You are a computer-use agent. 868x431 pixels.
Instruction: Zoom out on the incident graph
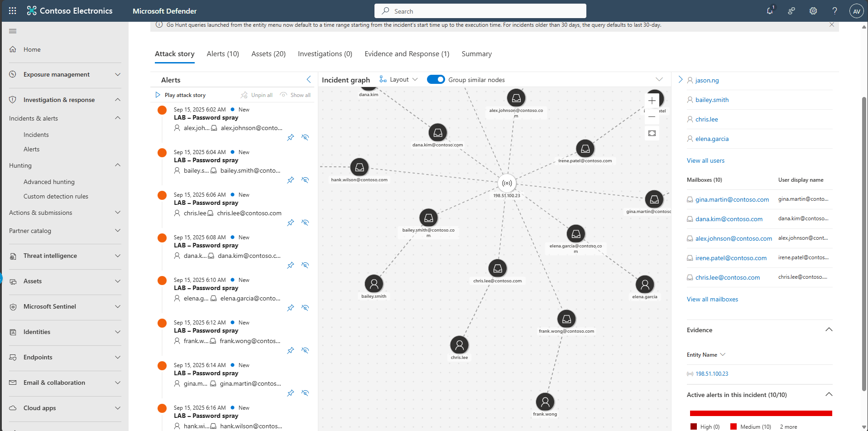tap(652, 117)
